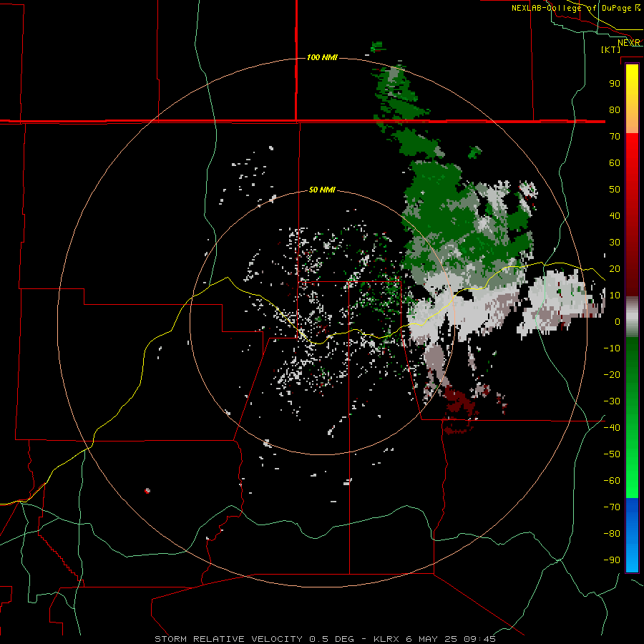
Task: Select the -90 value on velocity scale
Action: click(612, 560)
